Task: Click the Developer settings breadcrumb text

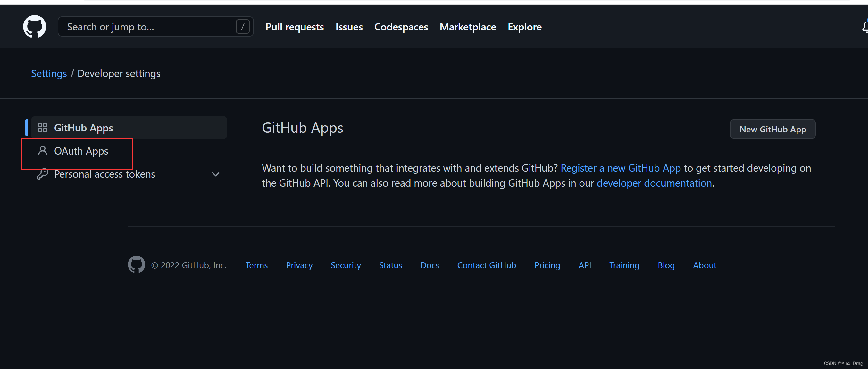Action: [119, 73]
